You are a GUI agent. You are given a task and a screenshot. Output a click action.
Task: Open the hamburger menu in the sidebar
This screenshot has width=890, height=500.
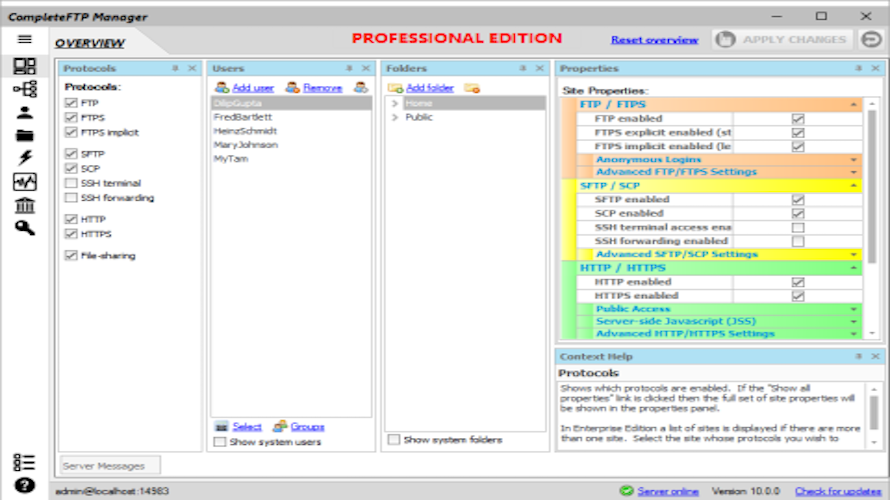click(25, 40)
